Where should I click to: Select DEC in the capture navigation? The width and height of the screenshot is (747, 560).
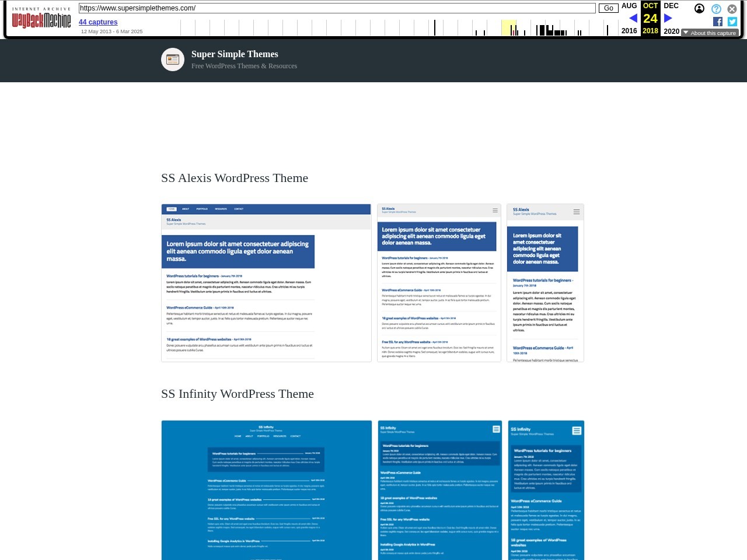tap(671, 6)
